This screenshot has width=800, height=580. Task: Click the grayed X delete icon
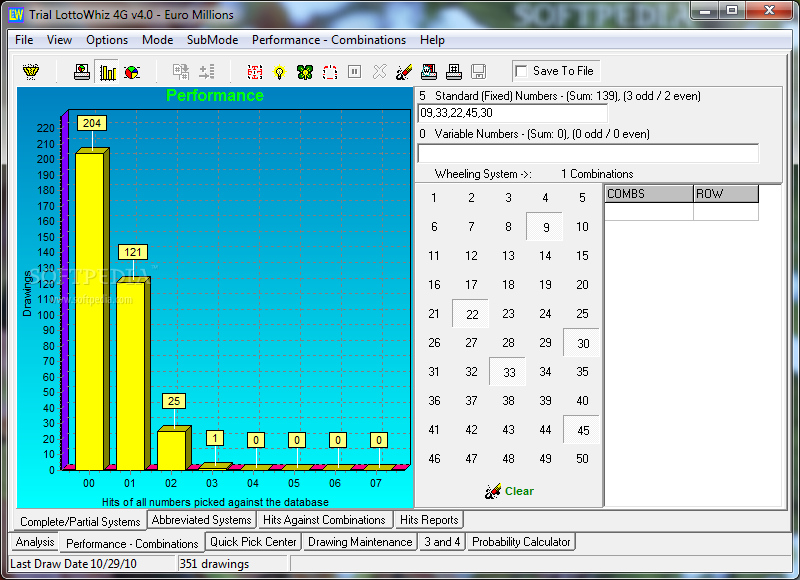(379, 72)
